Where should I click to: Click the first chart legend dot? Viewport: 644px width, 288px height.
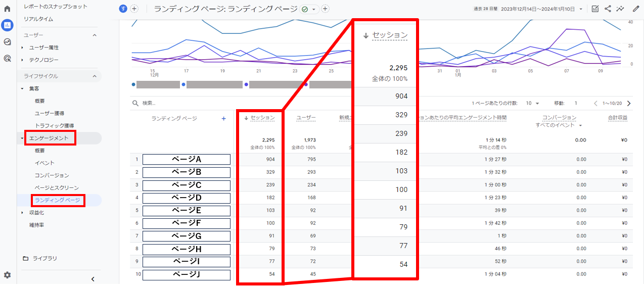133,85
